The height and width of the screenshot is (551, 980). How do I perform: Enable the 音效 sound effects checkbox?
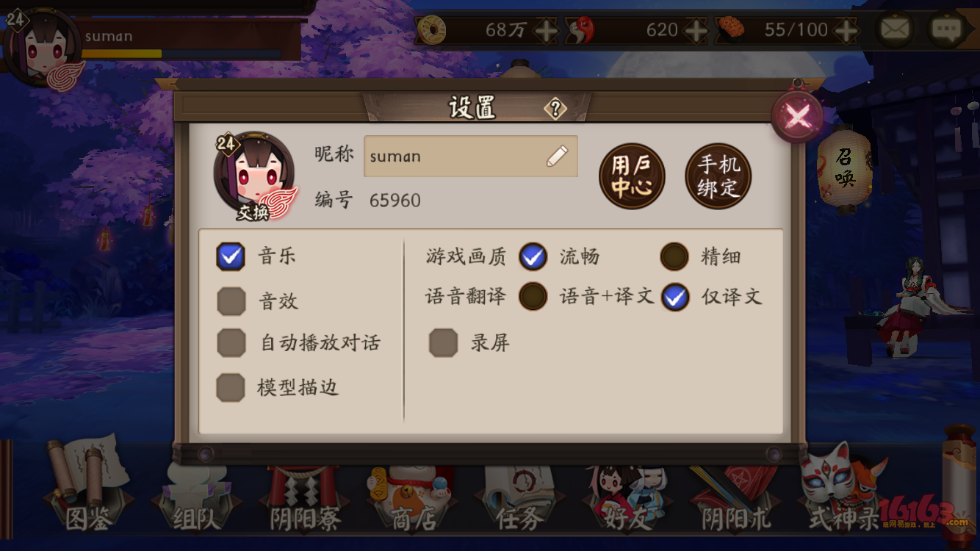point(231,300)
